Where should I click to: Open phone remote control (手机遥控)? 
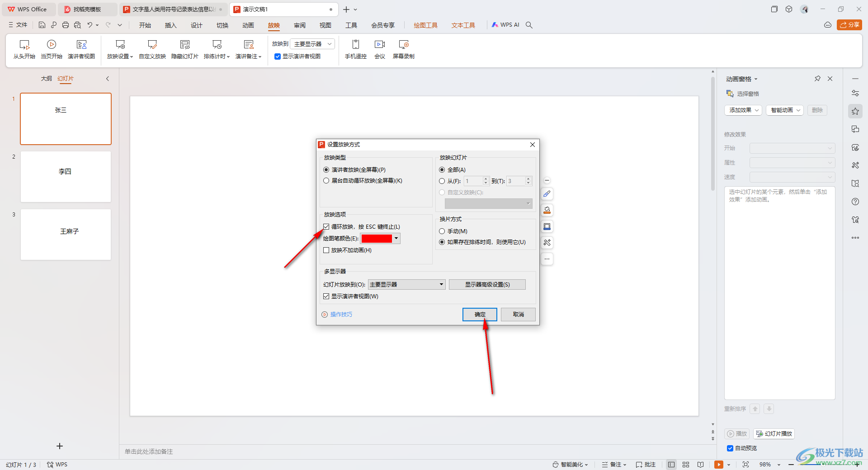tap(356, 49)
